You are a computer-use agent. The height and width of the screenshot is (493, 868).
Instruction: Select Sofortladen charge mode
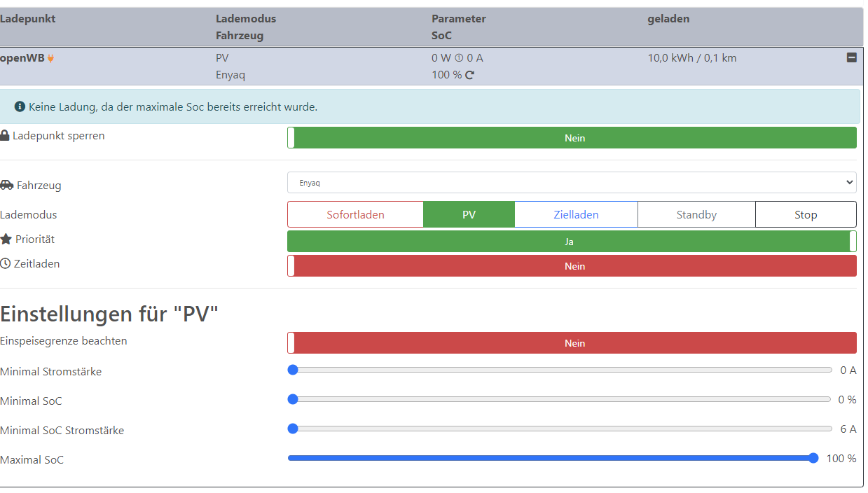tap(355, 215)
